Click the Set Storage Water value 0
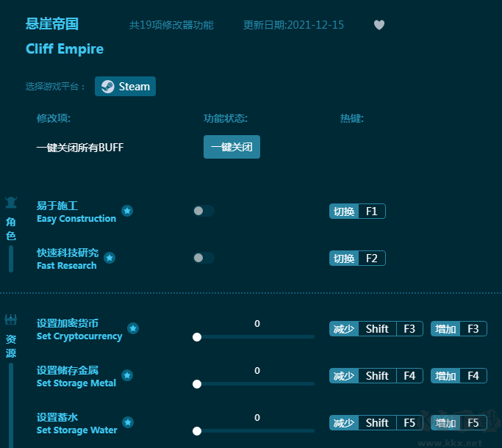The height and width of the screenshot is (448, 502). pyautogui.click(x=257, y=418)
